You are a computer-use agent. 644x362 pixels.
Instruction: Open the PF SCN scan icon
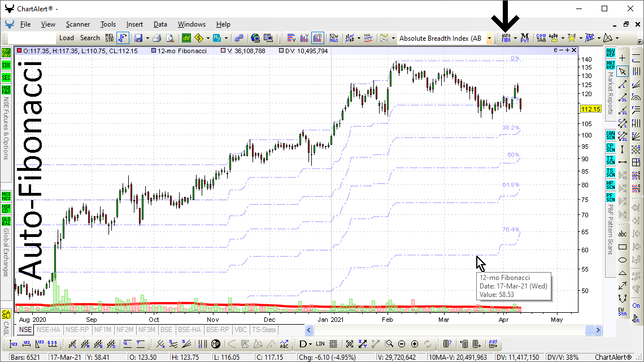pos(610,197)
